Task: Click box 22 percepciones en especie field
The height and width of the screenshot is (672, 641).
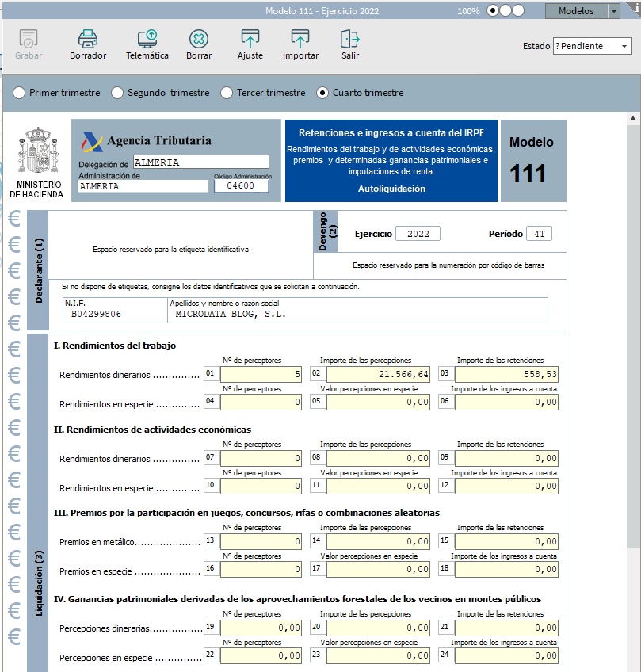Action: (x=261, y=655)
